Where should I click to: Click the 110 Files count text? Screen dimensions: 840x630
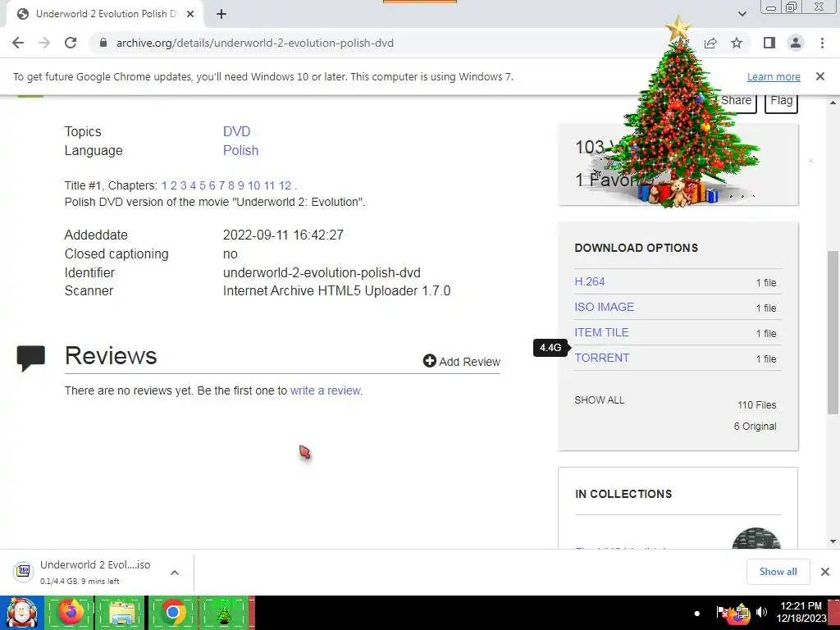[756, 405]
